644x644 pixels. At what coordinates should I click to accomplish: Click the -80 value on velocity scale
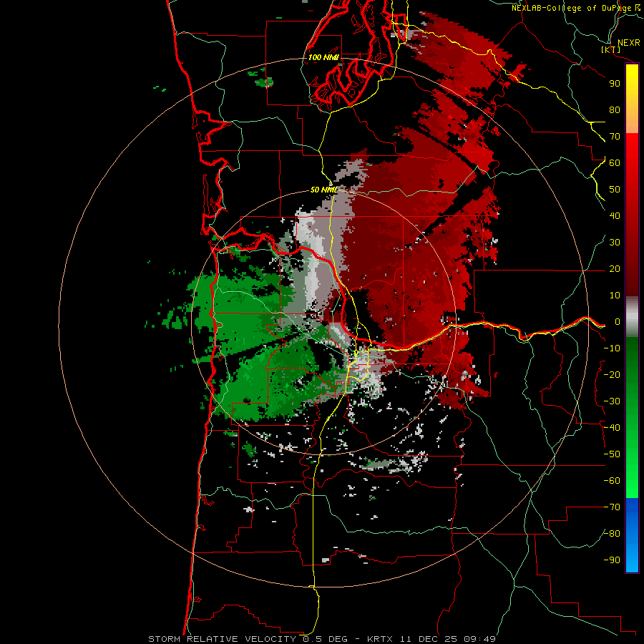pos(612,534)
